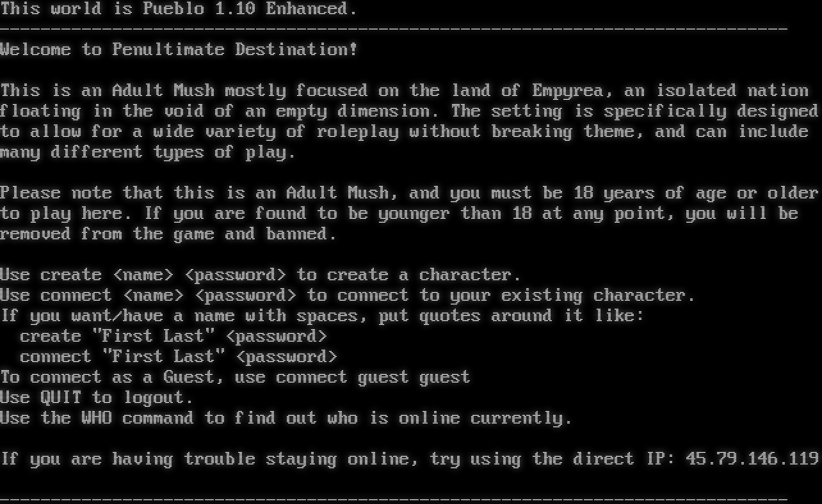Click the 'removed from the game and banned' text
822x504 pixels.
(x=168, y=234)
